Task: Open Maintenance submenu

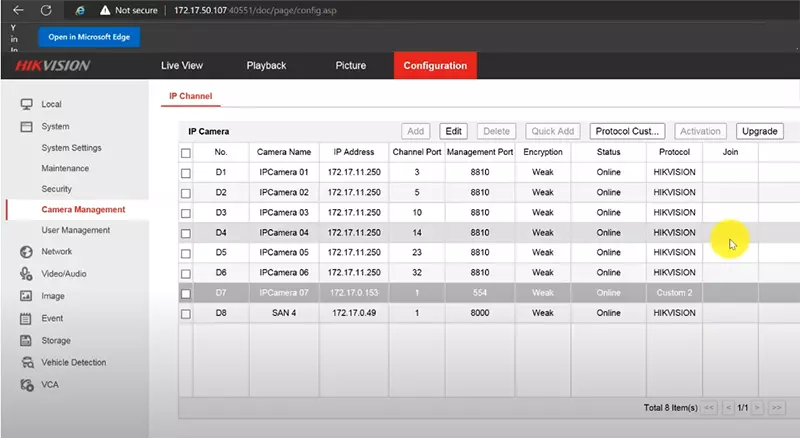Action: tap(65, 168)
